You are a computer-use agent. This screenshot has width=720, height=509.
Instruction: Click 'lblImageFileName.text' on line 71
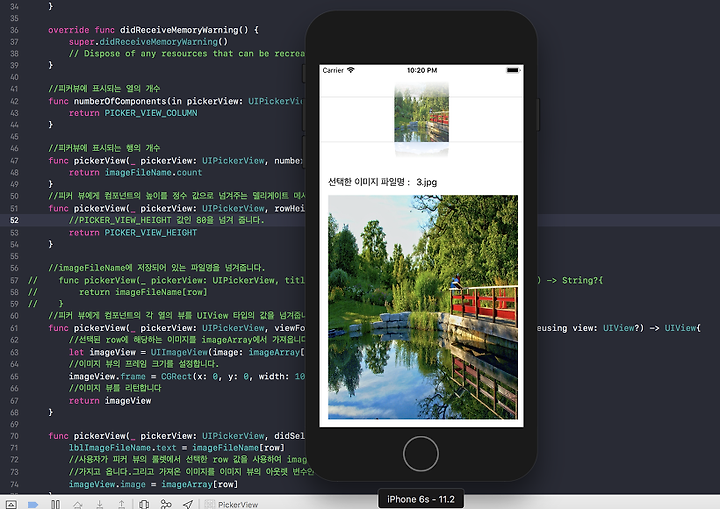pyautogui.click(x=123, y=448)
